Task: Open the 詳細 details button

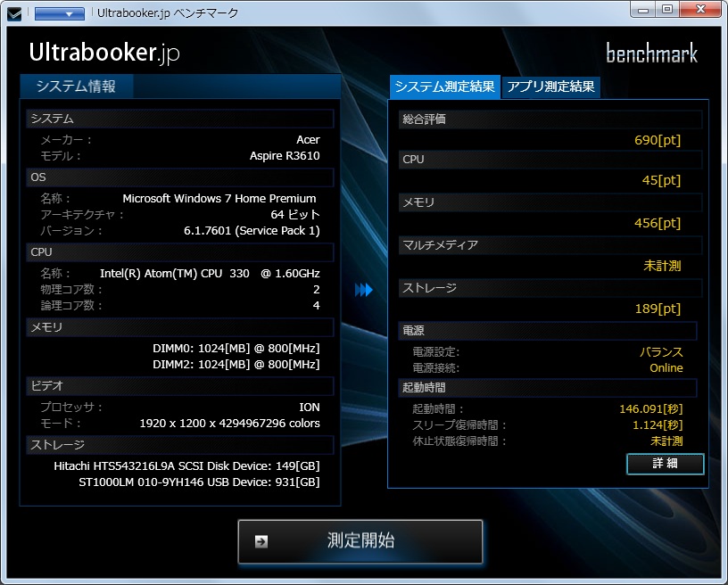Action: (x=666, y=464)
